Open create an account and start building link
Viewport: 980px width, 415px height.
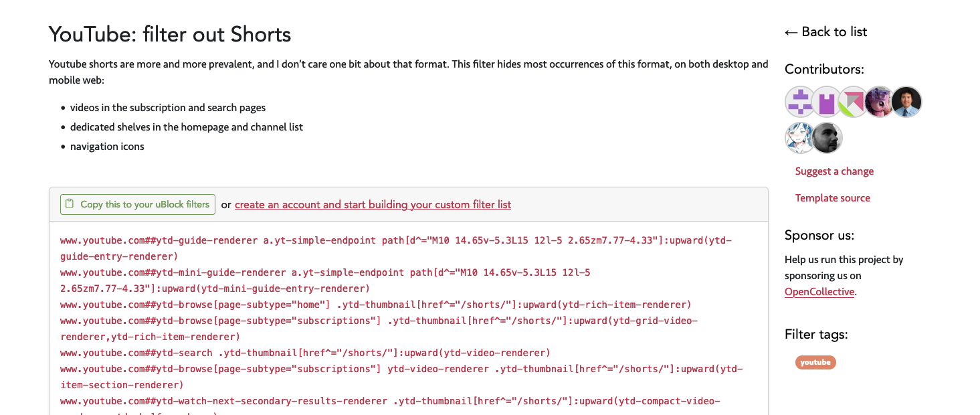[x=373, y=205]
